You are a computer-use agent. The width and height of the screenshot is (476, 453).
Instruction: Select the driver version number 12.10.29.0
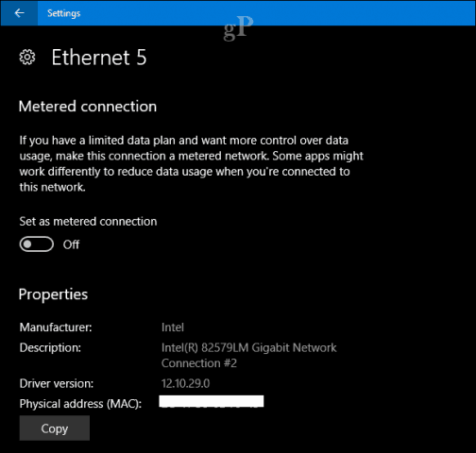[x=185, y=383]
